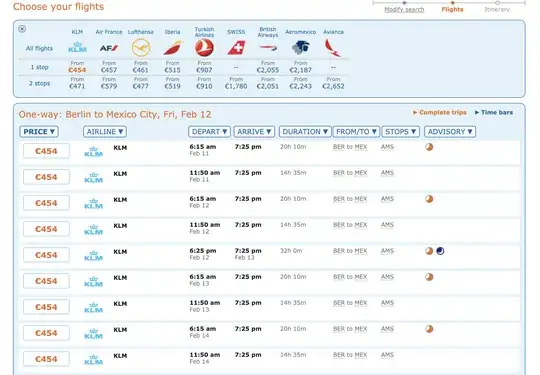Filter to 2 stops flights

point(39,83)
